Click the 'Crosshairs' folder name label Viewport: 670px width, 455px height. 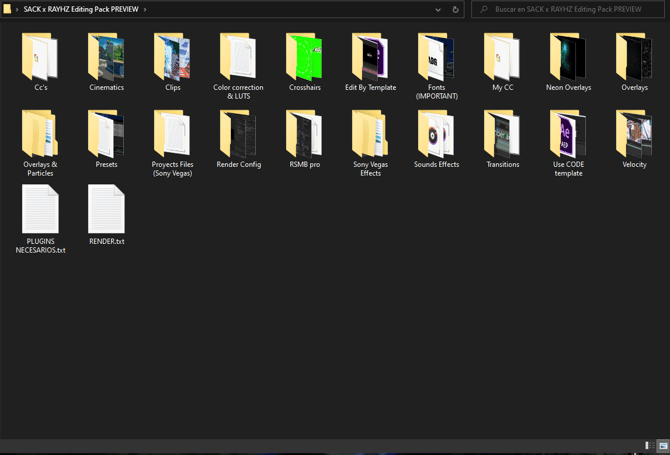point(305,88)
